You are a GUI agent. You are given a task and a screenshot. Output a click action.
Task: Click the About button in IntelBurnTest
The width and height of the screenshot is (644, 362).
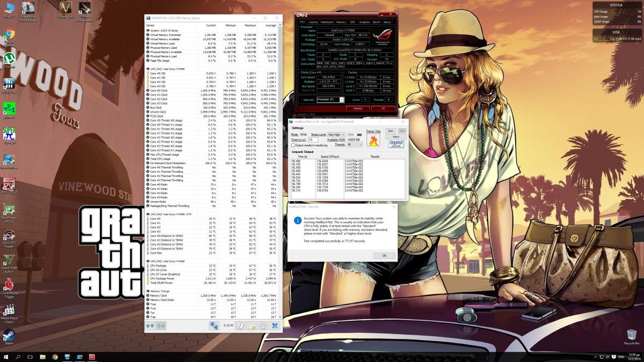point(396,137)
